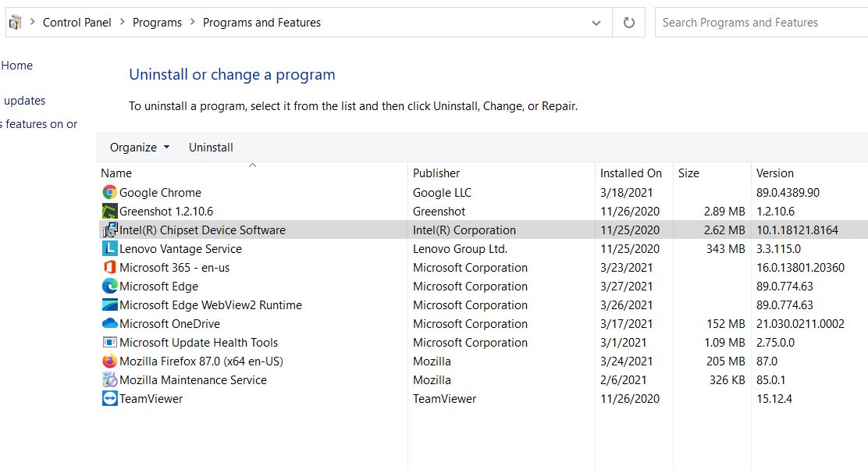Click the Microsoft Edge browser icon
Screen dimensions: 868x470
[109, 287]
